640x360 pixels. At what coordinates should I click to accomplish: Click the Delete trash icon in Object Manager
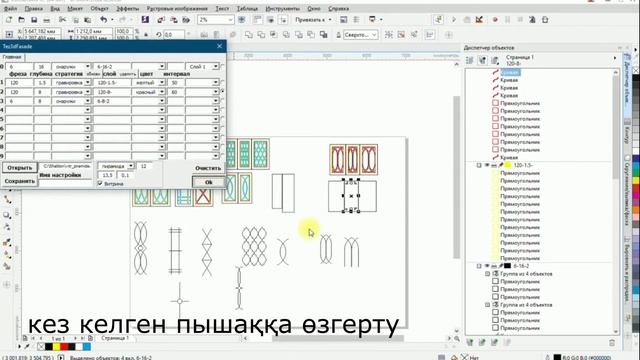(612, 343)
